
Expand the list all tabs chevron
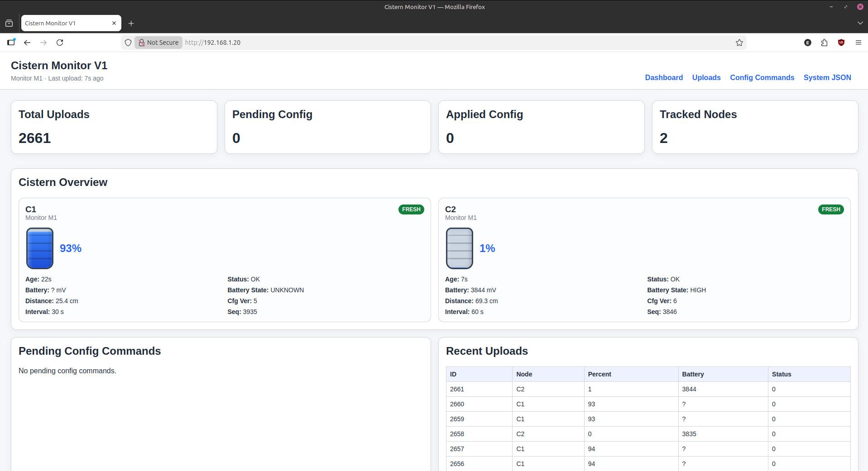coord(859,23)
